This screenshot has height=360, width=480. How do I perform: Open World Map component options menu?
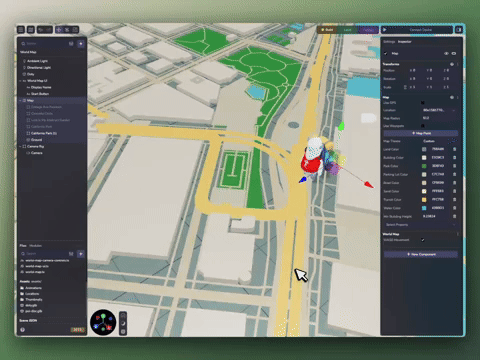458,234
